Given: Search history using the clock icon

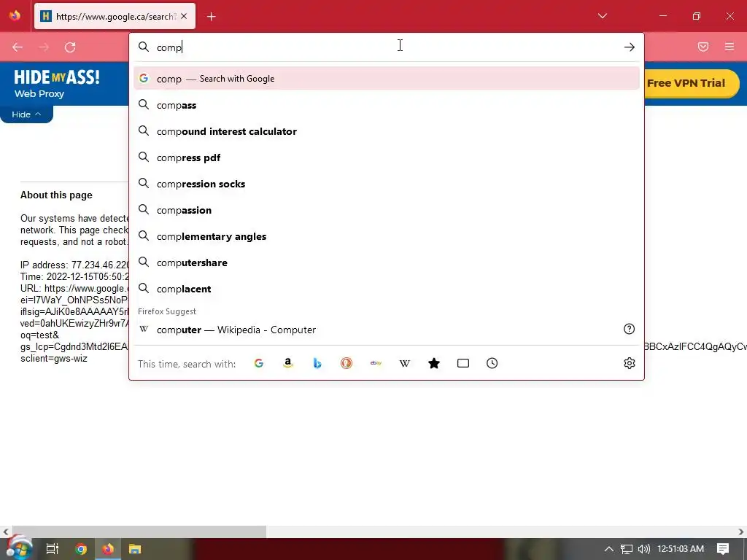Looking at the screenshot, I should coord(492,363).
